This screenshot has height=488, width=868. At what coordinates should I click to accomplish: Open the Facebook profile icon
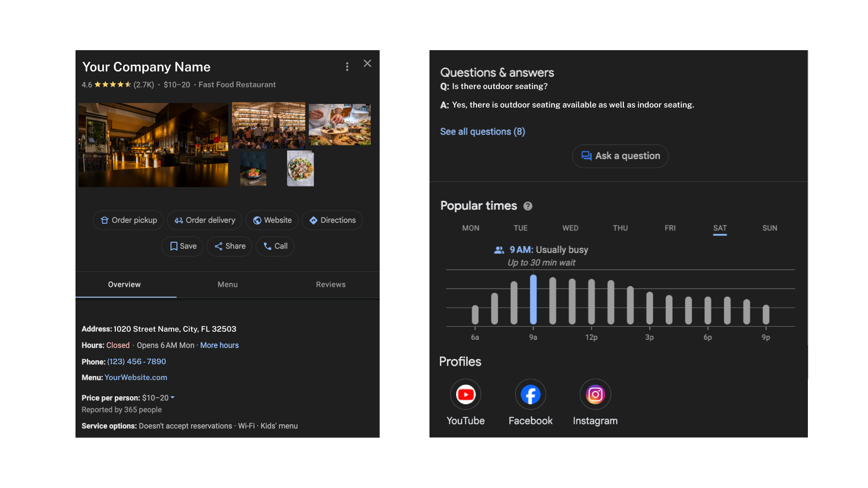[x=530, y=394]
